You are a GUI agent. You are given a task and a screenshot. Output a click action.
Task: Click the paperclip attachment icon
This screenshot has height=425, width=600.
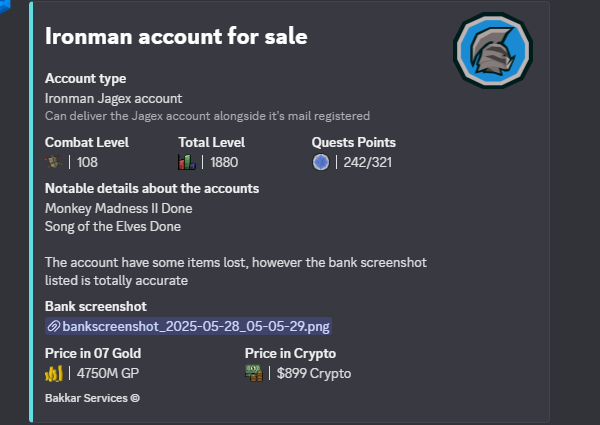[54, 326]
